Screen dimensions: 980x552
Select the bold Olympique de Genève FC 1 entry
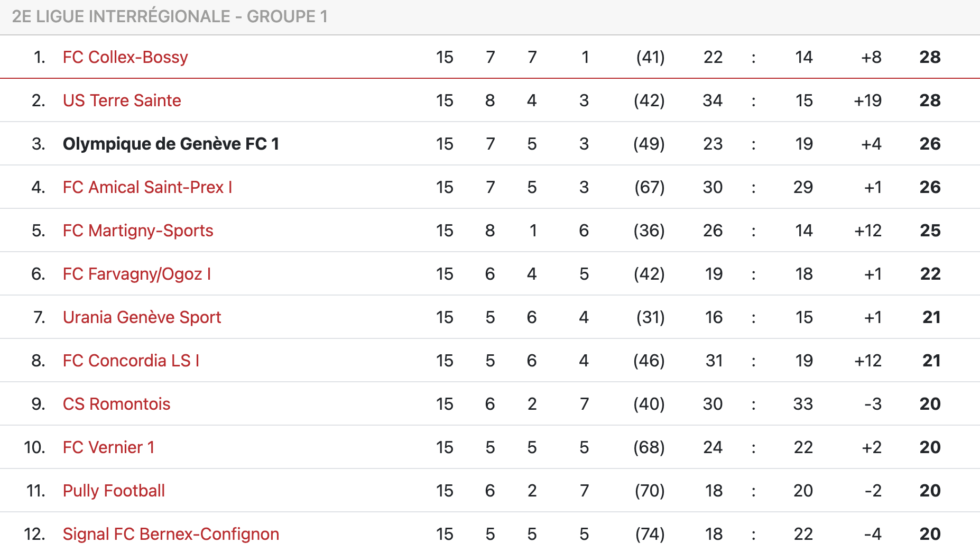tap(171, 144)
